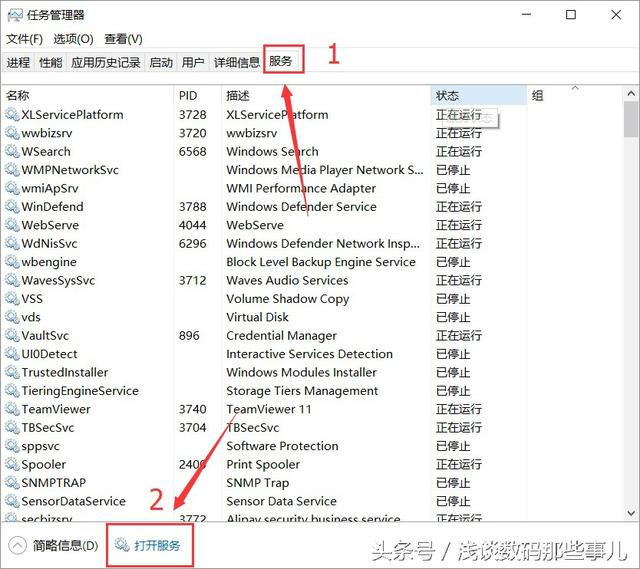The height and width of the screenshot is (569, 640).
Task: Click the vertical scrollbar in the services list
Action: pyautogui.click(x=630, y=300)
